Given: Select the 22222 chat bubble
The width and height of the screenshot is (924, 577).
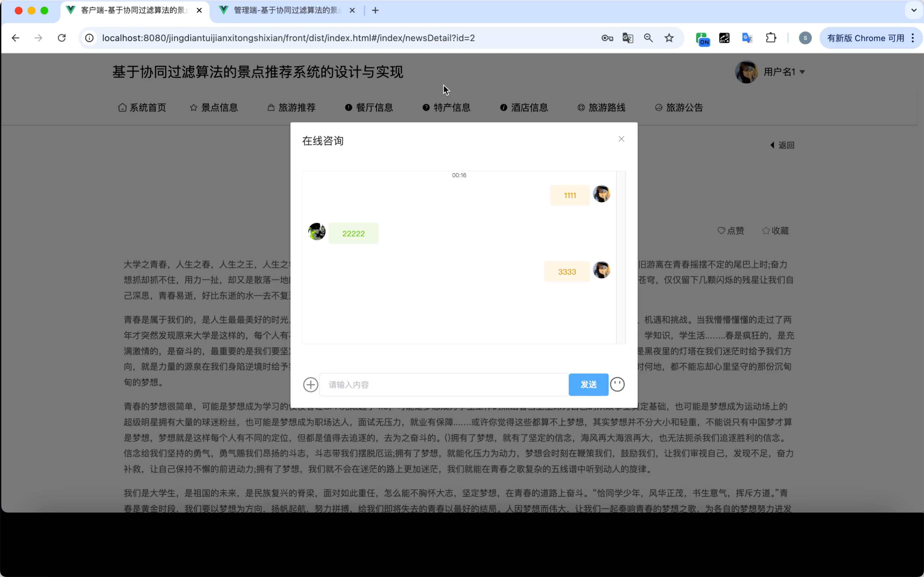Looking at the screenshot, I should 354,233.
